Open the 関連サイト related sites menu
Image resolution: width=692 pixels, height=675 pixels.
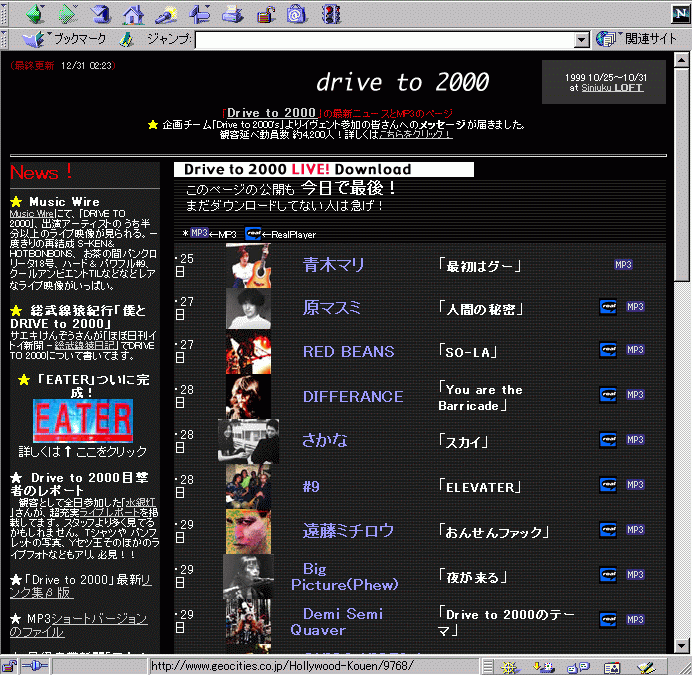click(x=636, y=39)
